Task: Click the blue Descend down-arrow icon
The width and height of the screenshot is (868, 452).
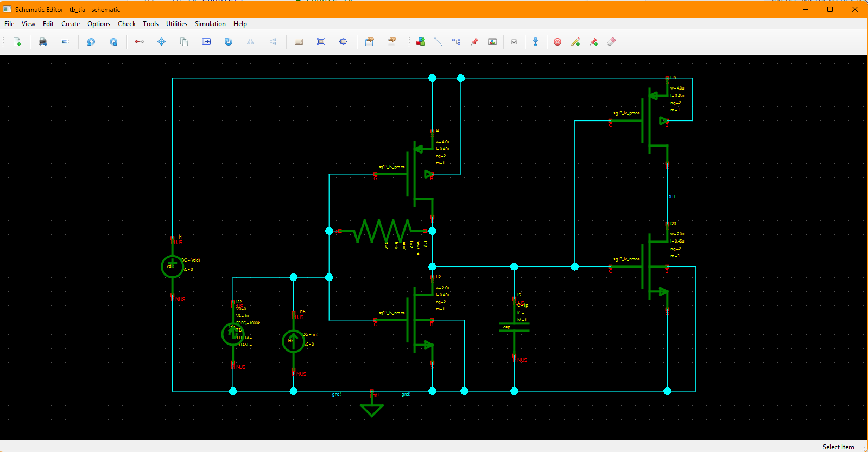Action: tap(536, 42)
